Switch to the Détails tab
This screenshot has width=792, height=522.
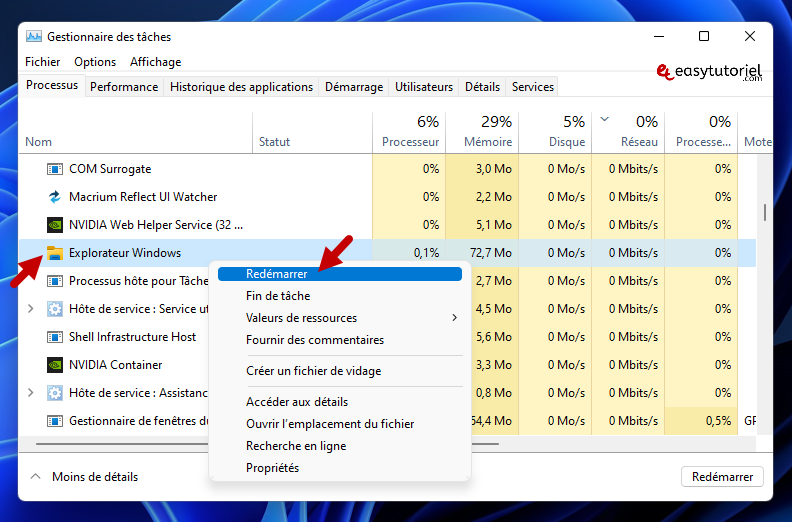482,87
